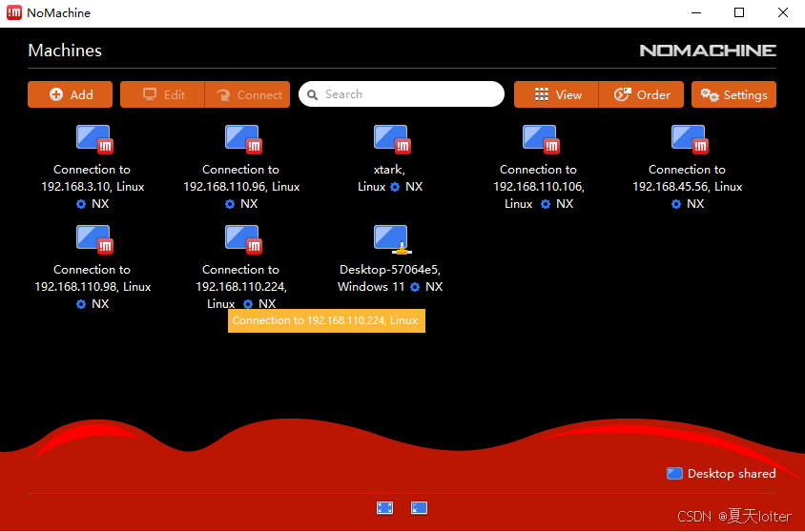
Task: Select the 192.168.45.56 connection monitor icon
Action: [x=690, y=139]
